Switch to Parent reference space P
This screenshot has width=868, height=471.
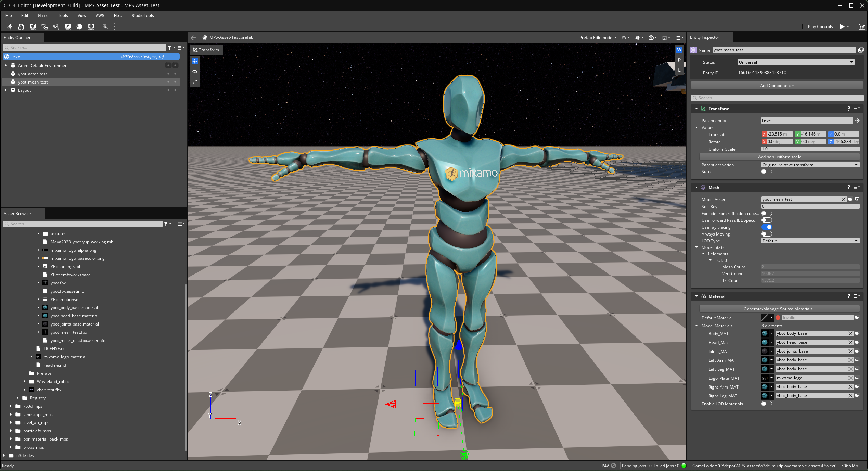679,60
